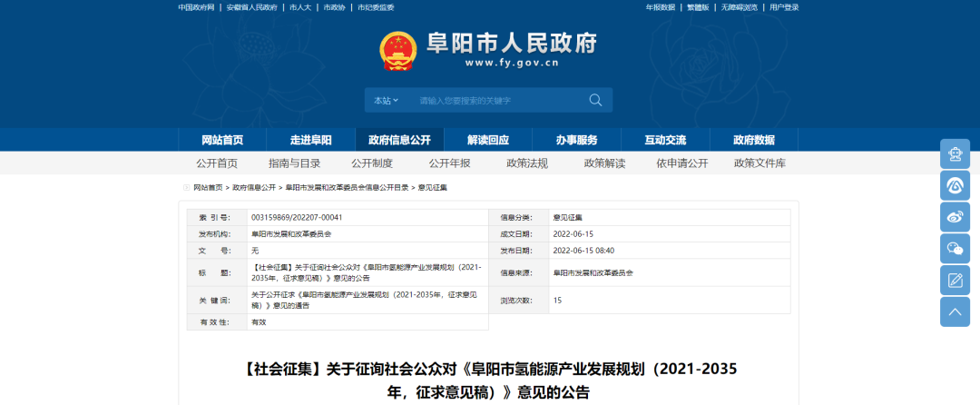Click the national emblem logo
Image resolution: width=980 pixels, height=405 pixels.
coord(397,50)
